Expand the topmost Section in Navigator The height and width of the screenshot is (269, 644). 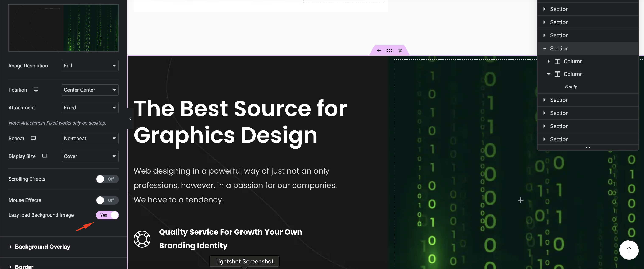(x=545, y=9)
